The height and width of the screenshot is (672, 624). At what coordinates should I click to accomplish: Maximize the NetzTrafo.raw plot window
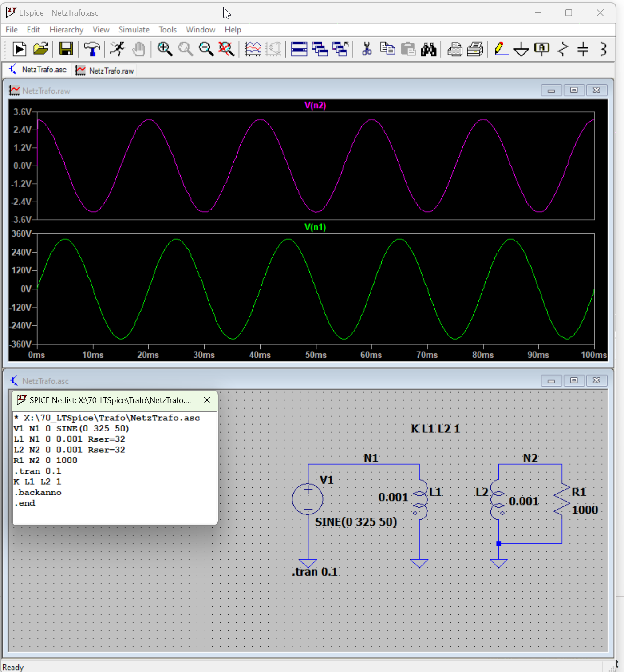click(574, 91)
